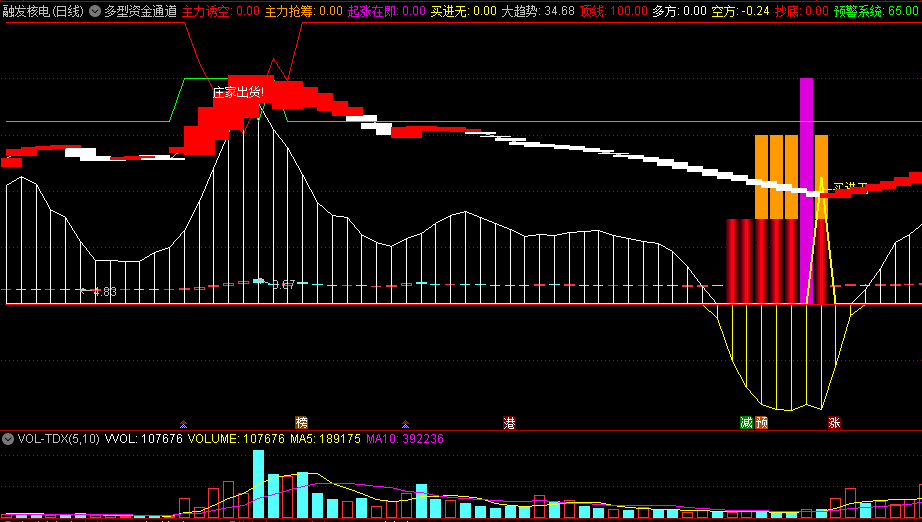This screenshot has height=522, width=922.
Task: Select the 多型资金通道 indicator name
Action: [141, 11]
